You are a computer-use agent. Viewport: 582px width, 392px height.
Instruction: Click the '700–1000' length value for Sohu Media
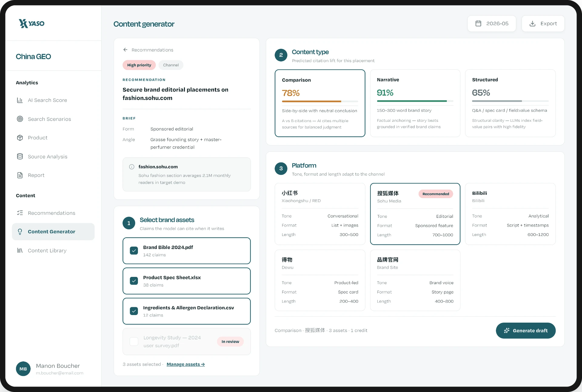(x=443, y=235)
